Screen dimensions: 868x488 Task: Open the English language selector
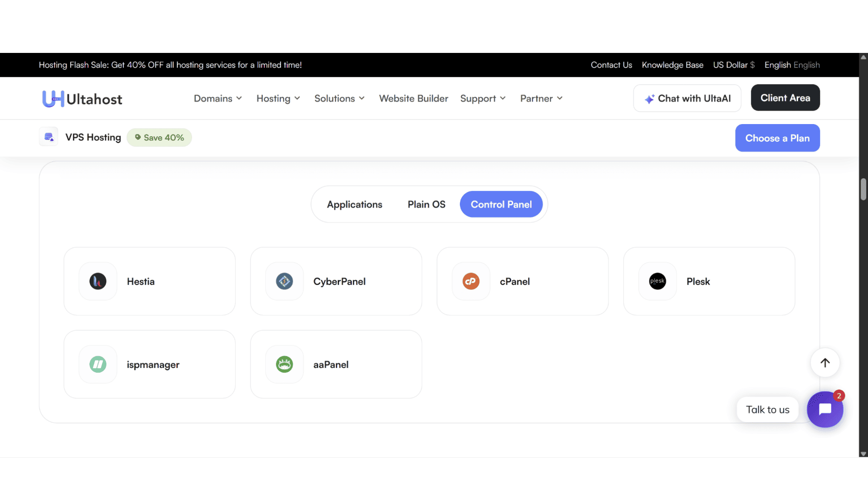[x=792, y=65]
